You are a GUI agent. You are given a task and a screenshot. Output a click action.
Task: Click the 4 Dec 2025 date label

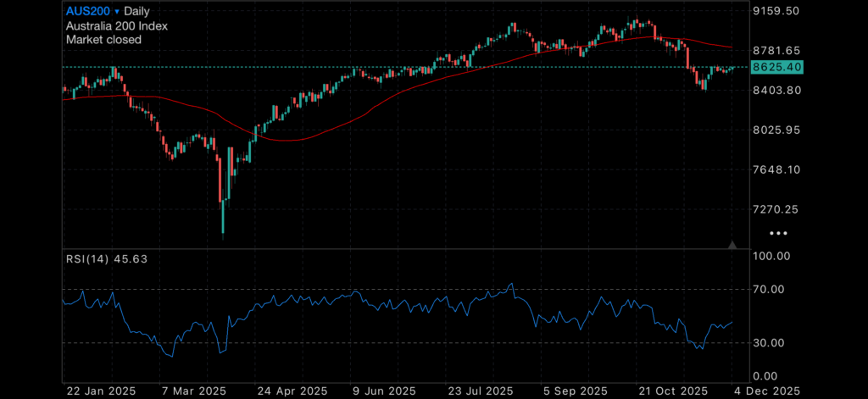tap(766, 391)
